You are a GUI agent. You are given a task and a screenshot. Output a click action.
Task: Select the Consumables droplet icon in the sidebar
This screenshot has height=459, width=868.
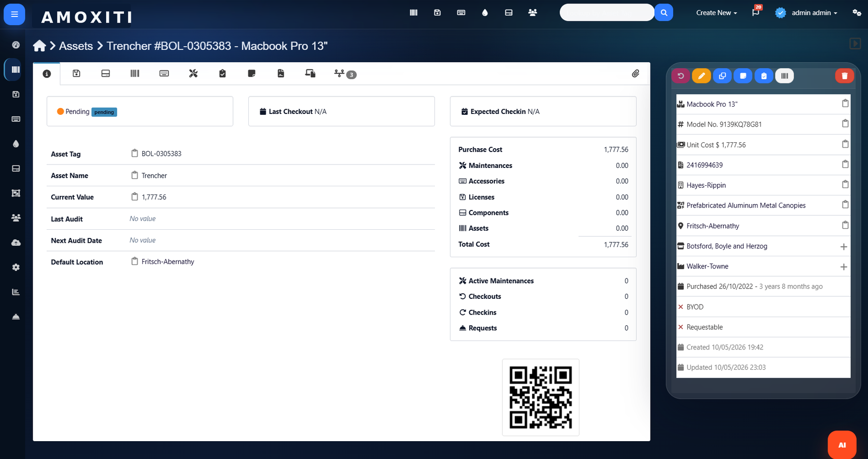pyautogui.click(x=16, y=144)
